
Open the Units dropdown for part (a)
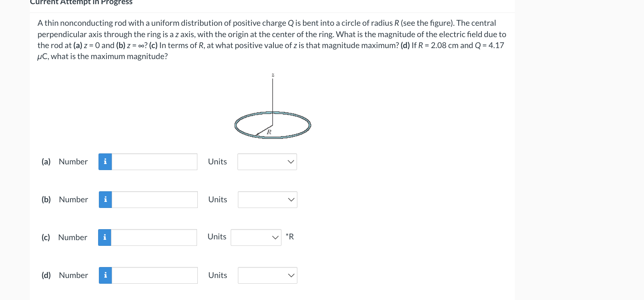pyautogui.click(x=267, y=162)
